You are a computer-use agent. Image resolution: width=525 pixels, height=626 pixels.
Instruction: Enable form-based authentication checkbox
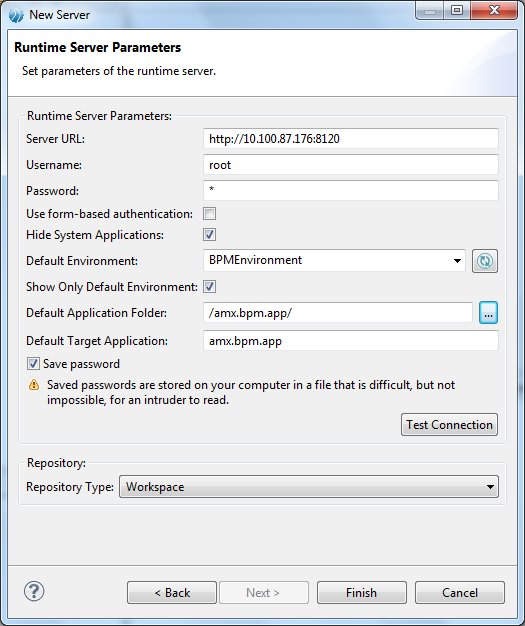tap(210, 214)
